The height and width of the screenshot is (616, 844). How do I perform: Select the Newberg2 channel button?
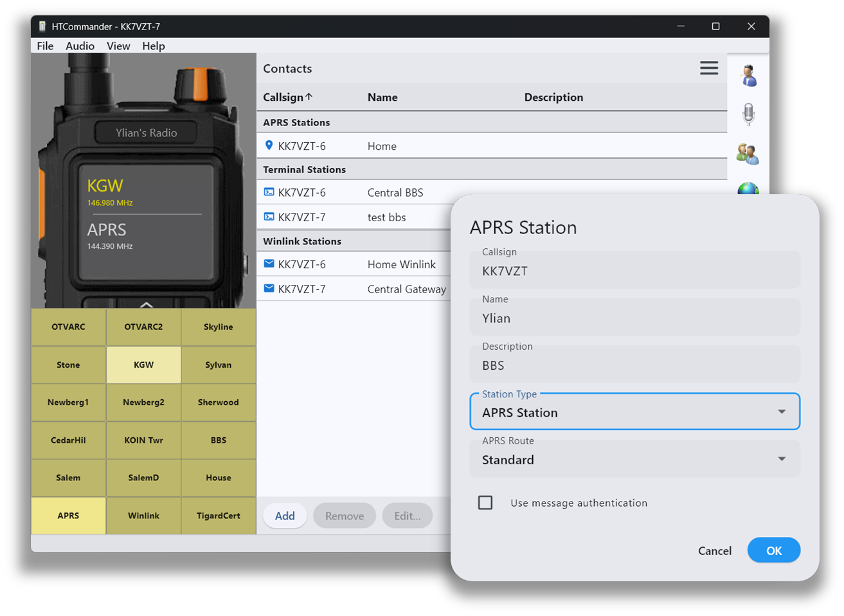coord(143,402)
